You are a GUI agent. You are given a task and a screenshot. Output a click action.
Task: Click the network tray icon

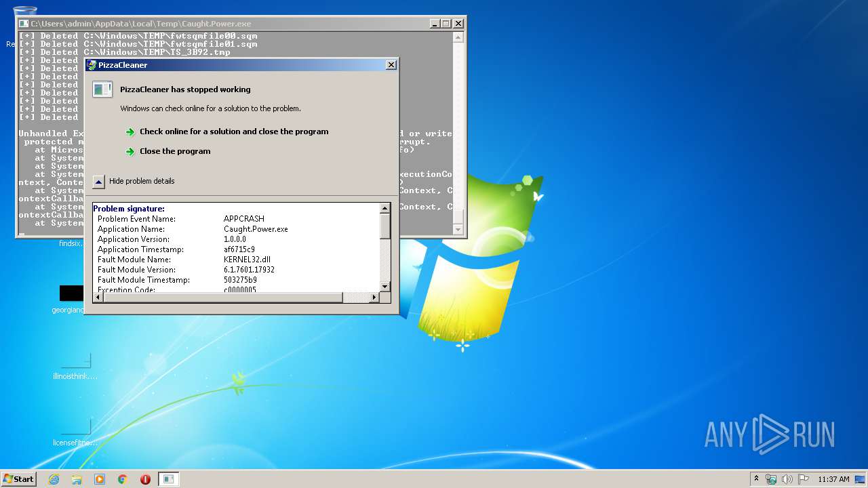[771, 479]
